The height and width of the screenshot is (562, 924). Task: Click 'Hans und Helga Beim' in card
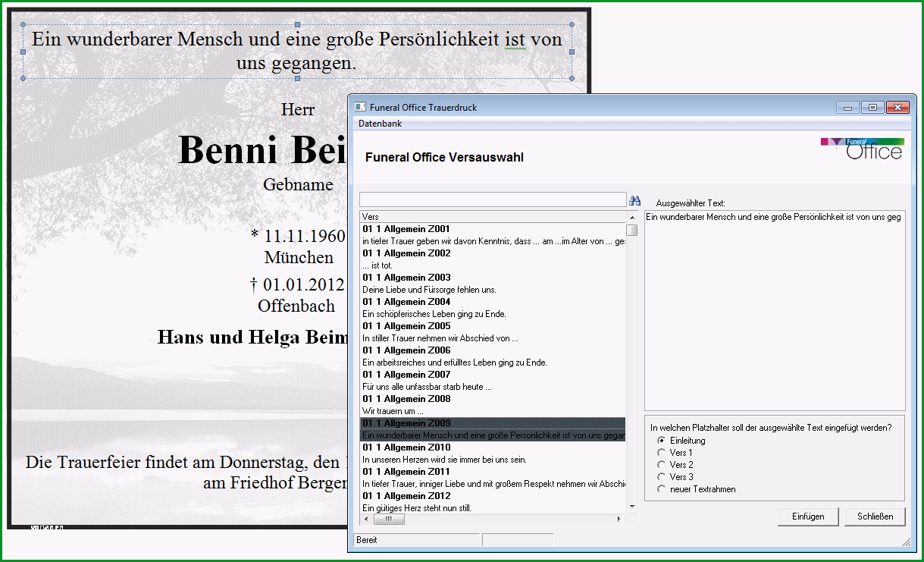[x=252, y=338]
